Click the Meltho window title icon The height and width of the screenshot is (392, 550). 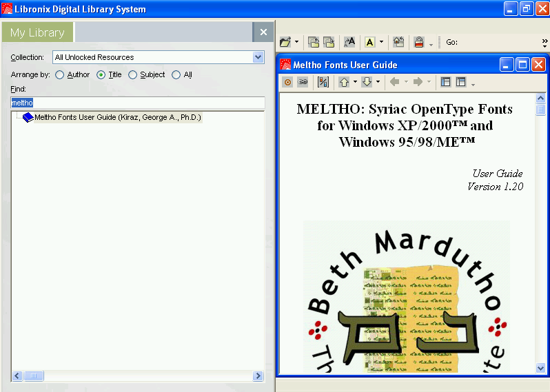click(285, 65)
